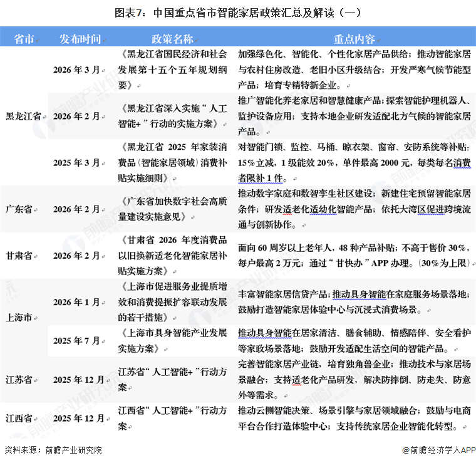Viewport: 476px width, 463px height.
Task: Click 广东省 row's 2026年2月 date
Action: [76, 209]
